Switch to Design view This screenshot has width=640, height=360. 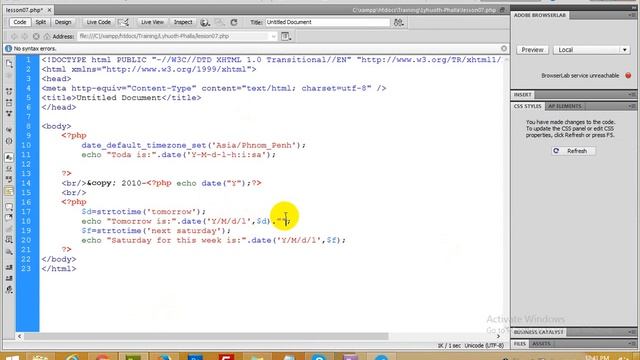(63, 22)
